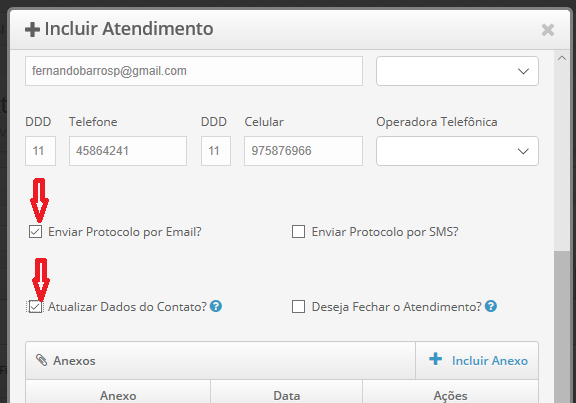This screenshot has width=576, height=403.
Task: Click the help icon beside Atualizar Dados do Contato
Action: point(216,306)
